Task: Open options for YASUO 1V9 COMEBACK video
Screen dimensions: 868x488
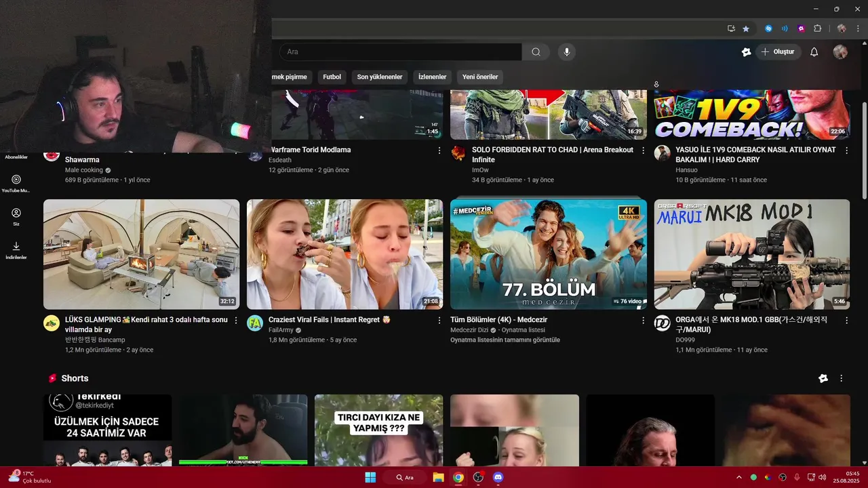Action: tap(846, 150)
